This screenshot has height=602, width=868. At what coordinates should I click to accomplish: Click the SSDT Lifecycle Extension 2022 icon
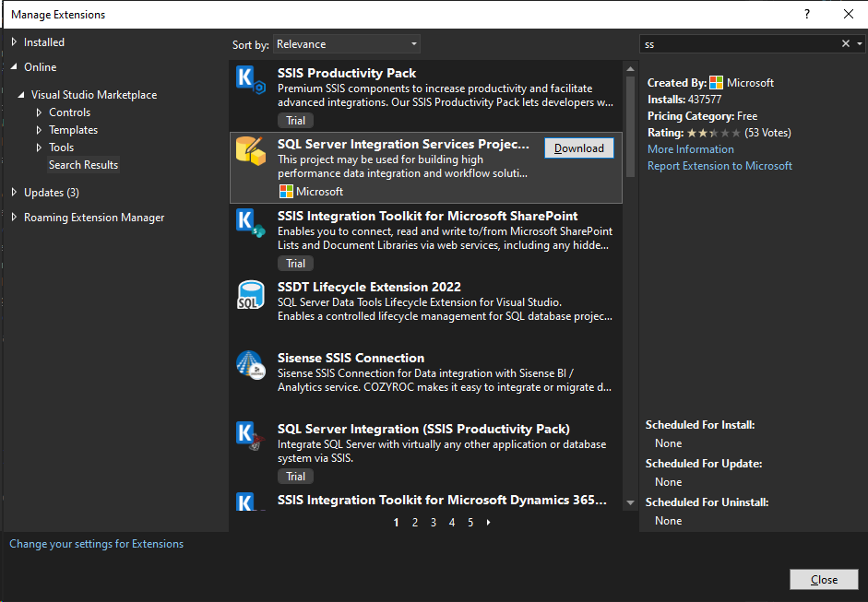(251, 296)
